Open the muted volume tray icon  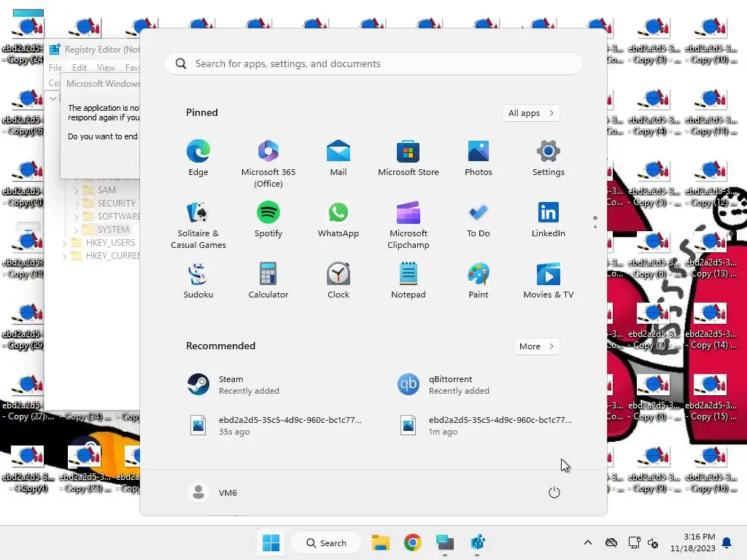pyautogui.click(x=653, y=542)
